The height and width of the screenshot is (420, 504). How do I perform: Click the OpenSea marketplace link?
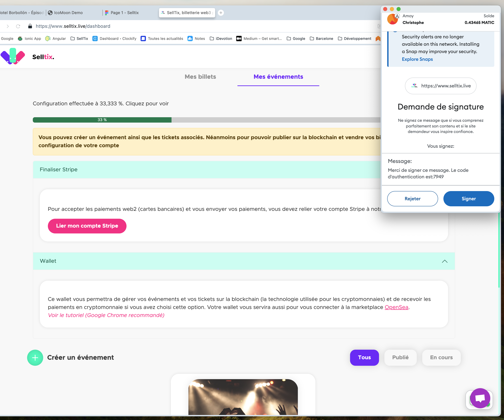(x=396, y=307)
